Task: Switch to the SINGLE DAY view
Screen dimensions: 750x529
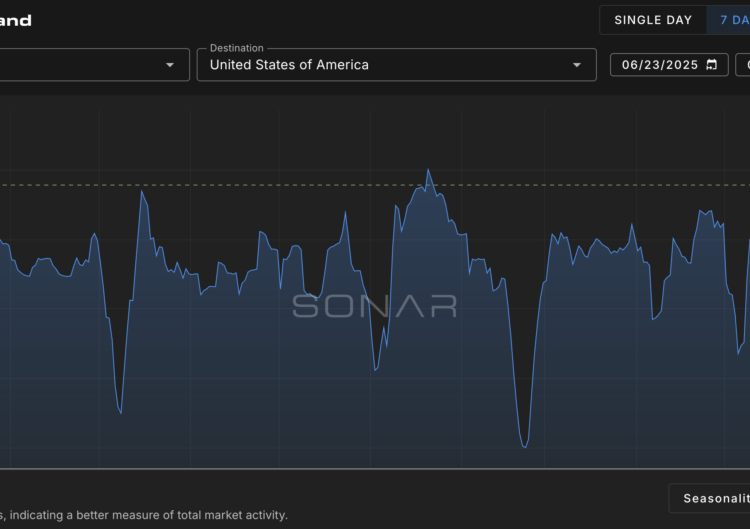Action: click(653, 20)
